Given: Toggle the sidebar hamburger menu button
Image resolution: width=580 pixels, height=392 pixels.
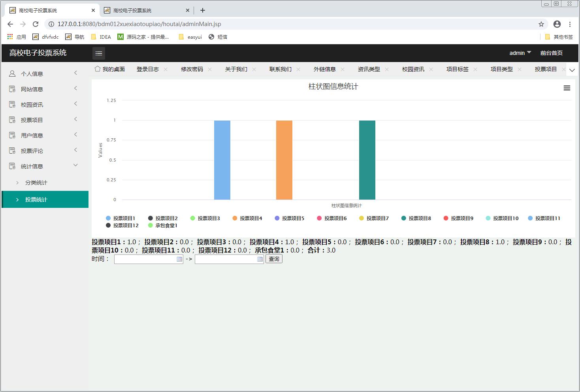Looking at the screenshot, I should tap(99, 53).
